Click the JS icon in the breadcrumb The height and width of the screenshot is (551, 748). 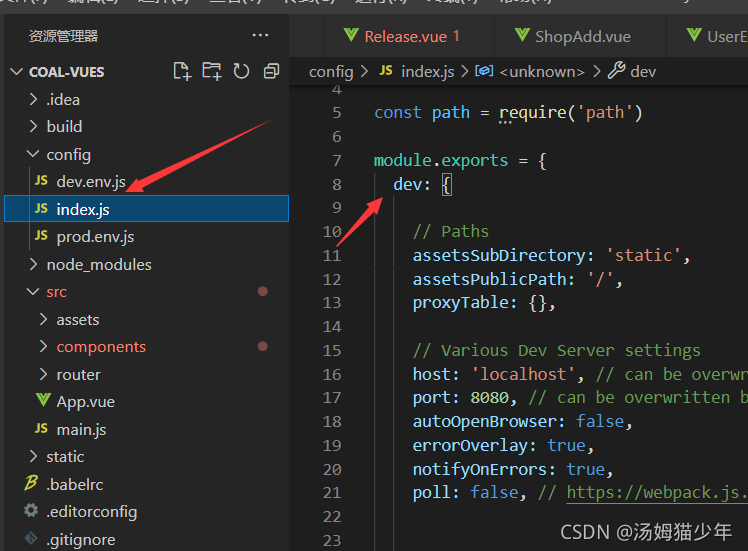point(386,71)
